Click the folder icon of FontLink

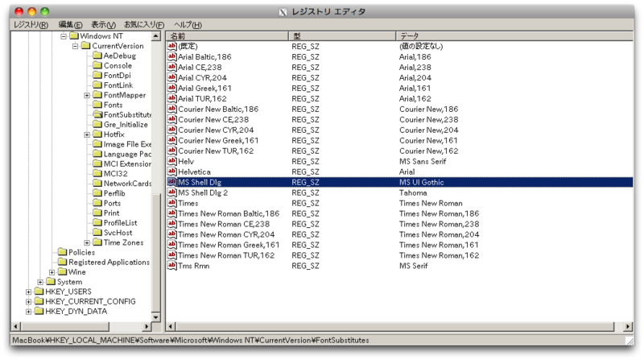pyautogui.click(x=97, y=85)
